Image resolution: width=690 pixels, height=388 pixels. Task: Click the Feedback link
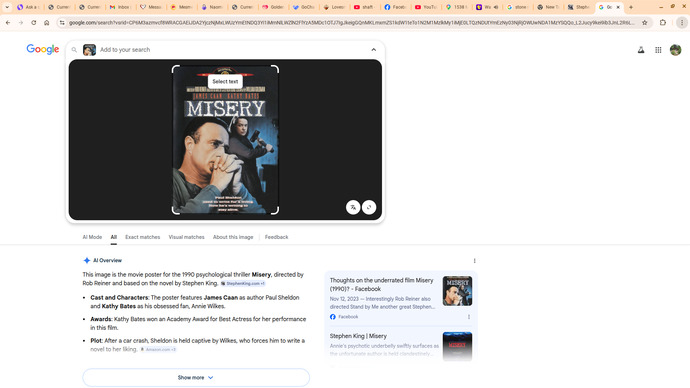(x=276, y=237)
